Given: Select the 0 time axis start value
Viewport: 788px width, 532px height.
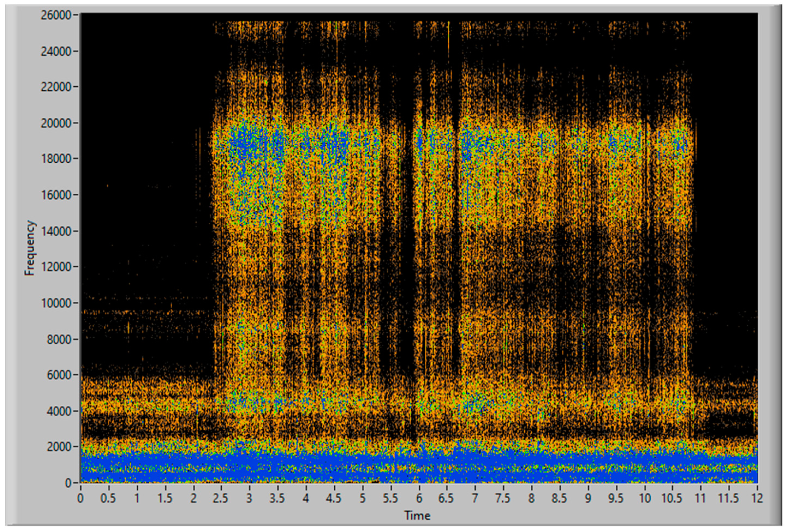Looking at the screenshot, I should tap(80, 498).
